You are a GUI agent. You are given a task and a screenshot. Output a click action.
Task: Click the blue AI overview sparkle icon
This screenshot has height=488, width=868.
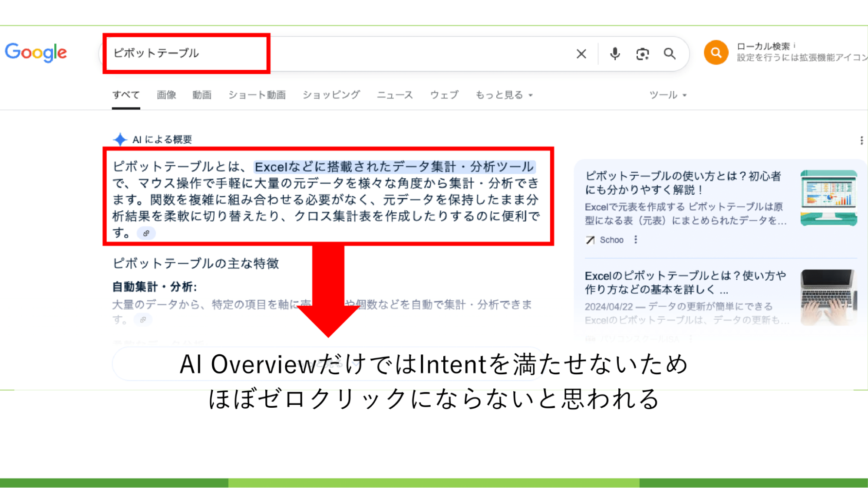coord(120,140)
